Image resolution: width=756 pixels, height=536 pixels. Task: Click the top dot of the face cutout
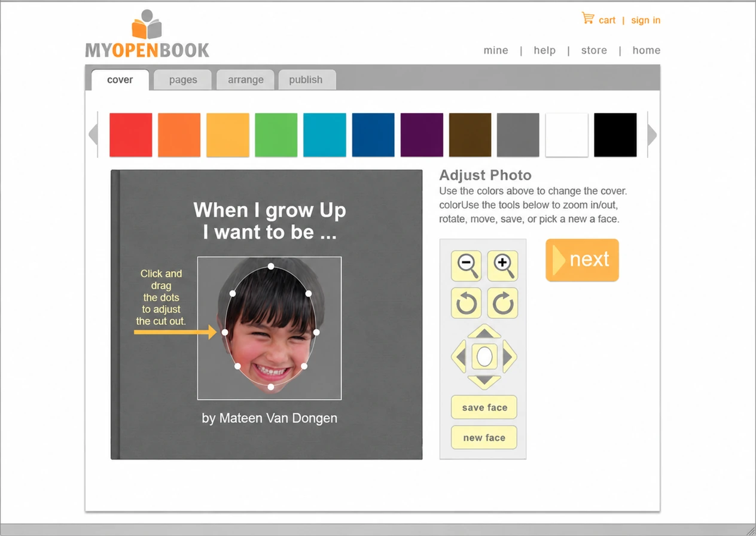pyautogui.click(x=271, y=266)
